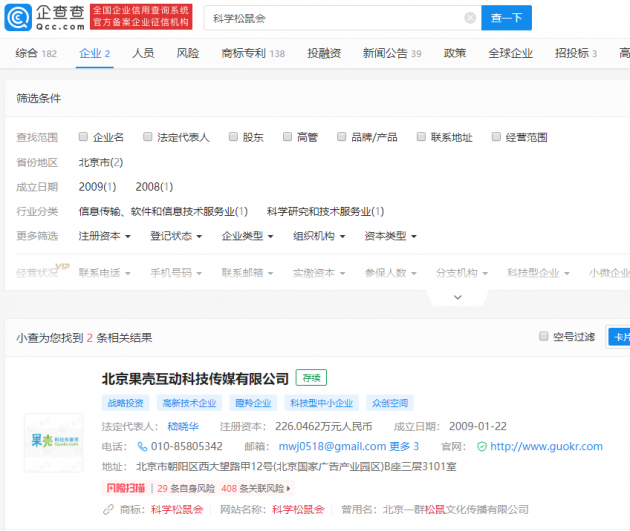This screenshot has height=531, width=630.
Task: Check the 联系地址 checkbox
Action: click(x=421, y=137)
